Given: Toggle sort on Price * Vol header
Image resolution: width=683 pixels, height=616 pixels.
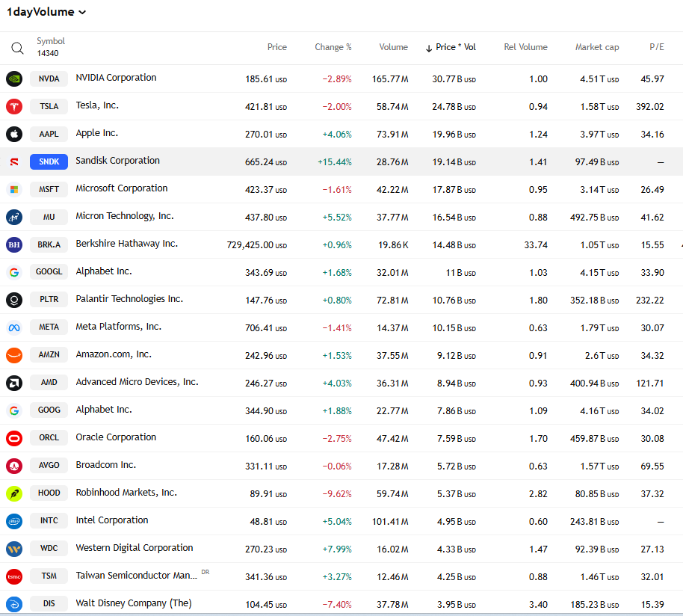Looking at the screenshot, I should click(451, 47).
